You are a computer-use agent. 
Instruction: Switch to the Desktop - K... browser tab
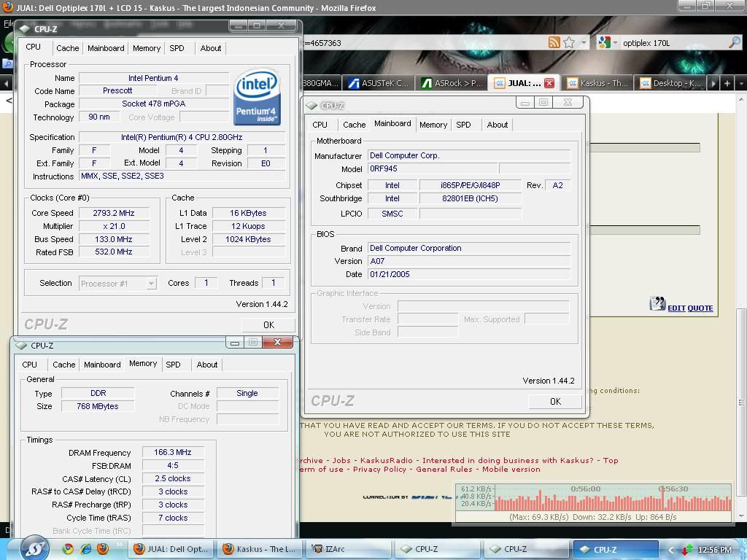(x=671, y=83)
